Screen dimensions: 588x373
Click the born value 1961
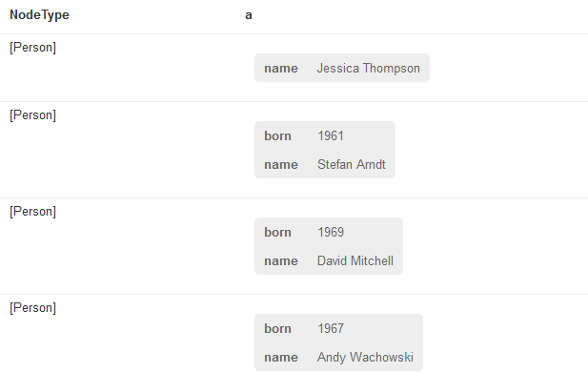[331, 135]
